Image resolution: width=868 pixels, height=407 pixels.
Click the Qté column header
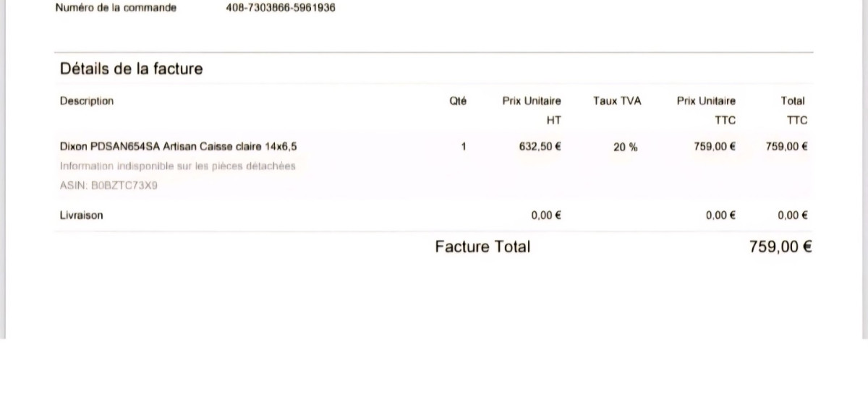[458, 101]
